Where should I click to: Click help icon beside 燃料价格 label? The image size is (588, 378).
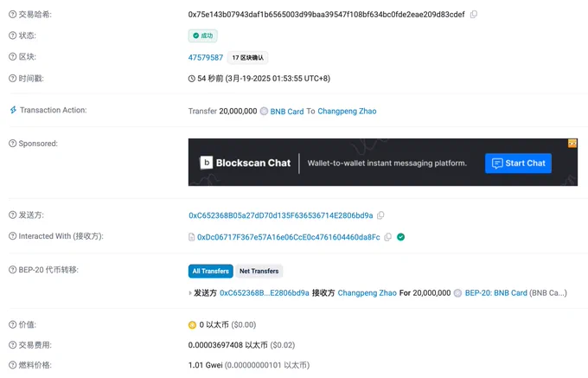pyautogui.click(x=12, y=365)
